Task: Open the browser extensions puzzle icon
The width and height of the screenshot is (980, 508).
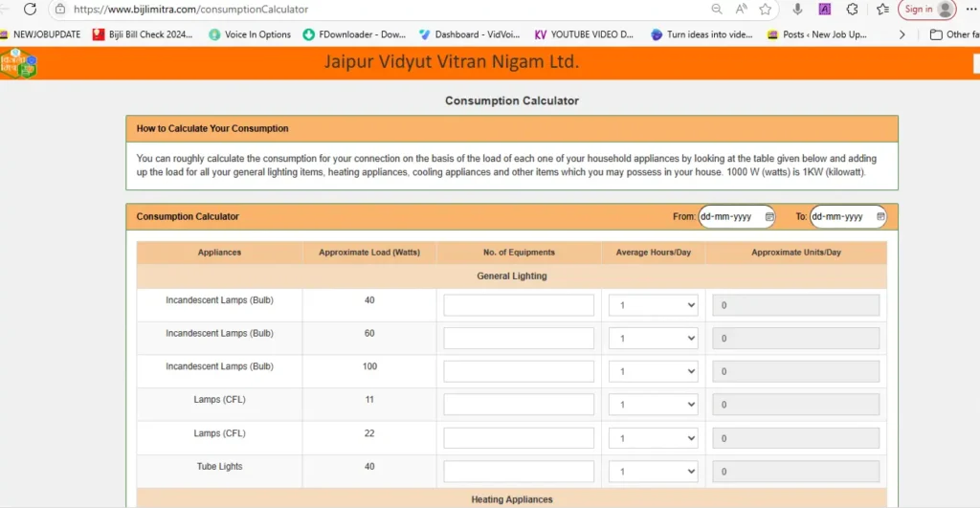Action: point(852,10)
